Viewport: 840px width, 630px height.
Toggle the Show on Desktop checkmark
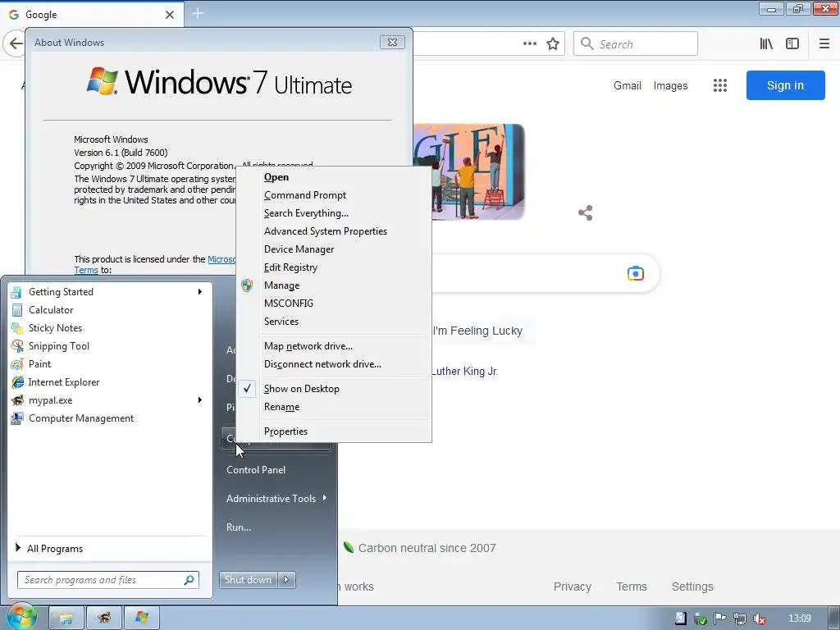246,388
